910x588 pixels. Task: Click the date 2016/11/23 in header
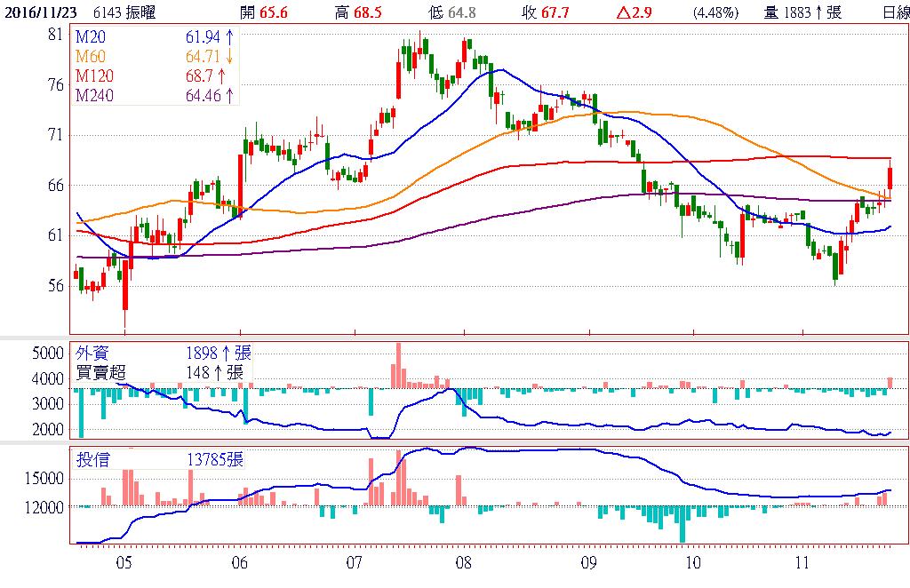pyautogui.click(x=41, y=12)
